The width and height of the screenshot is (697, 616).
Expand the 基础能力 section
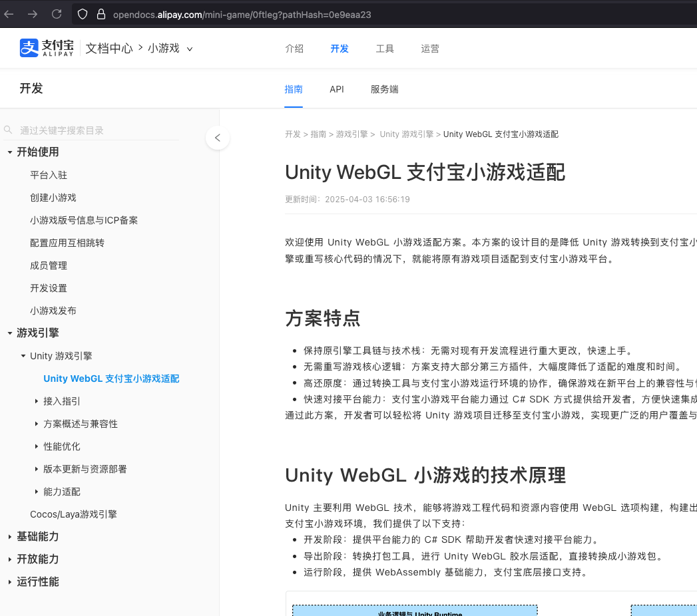[10, 536]
